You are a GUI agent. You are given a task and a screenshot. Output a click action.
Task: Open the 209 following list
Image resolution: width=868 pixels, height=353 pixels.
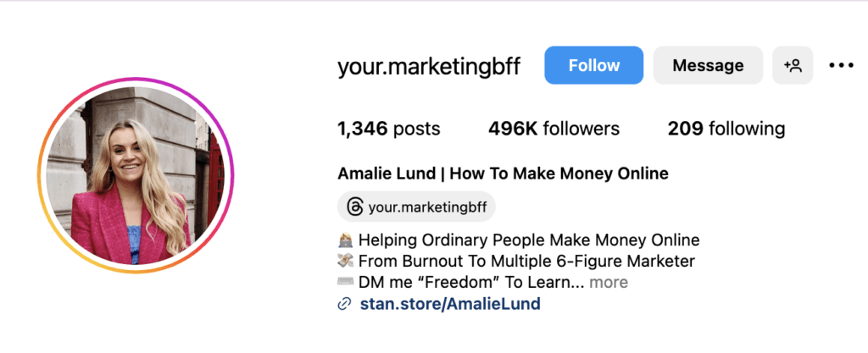click(726, 129)
